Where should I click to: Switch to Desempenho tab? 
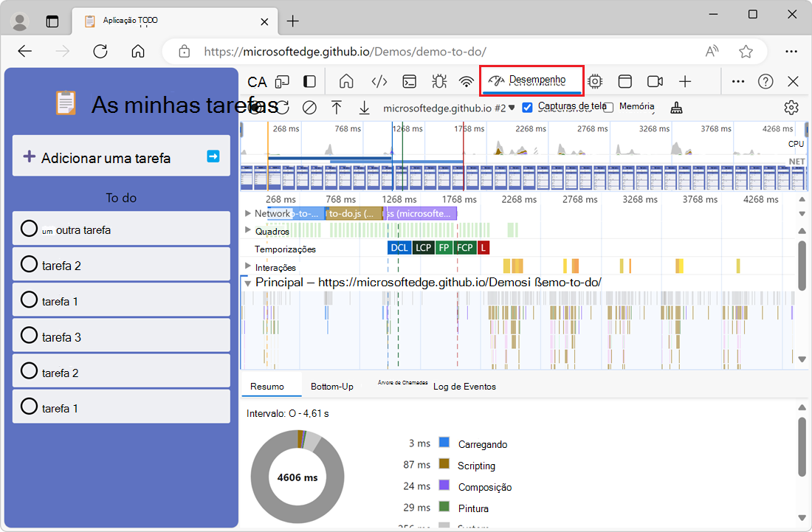(x=531, y=80)
